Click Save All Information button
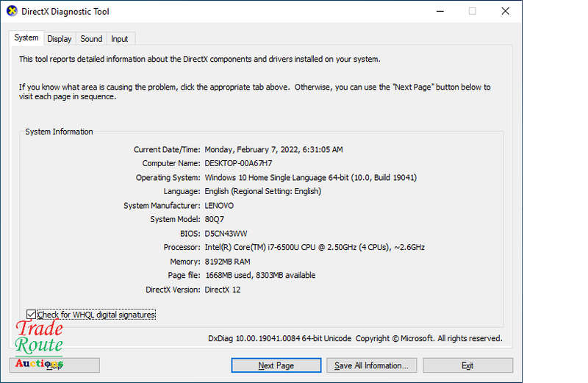This screenshot has height=383, width=588. (x=371, y=365)
